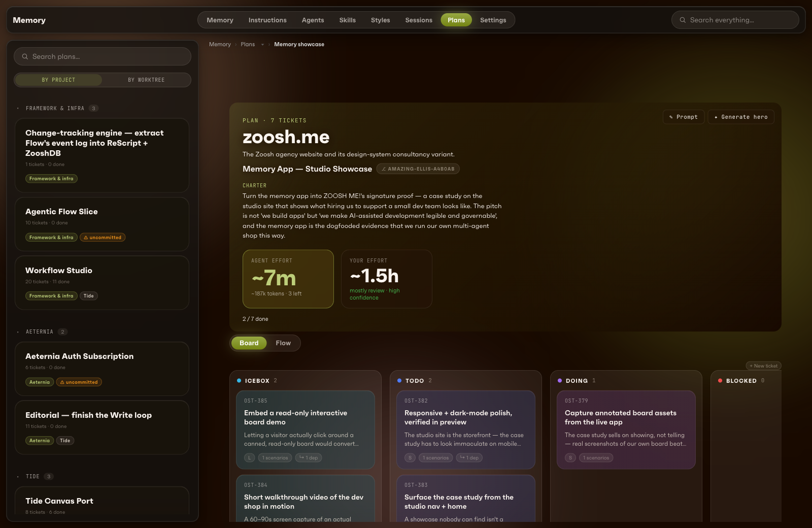The height and width of the screenshot is (528, 812).
Task: Click the branch icon in the AMAZING-ELLIS-A4B0AB badge
Action: pyautogui.click(x=384, y=169)
